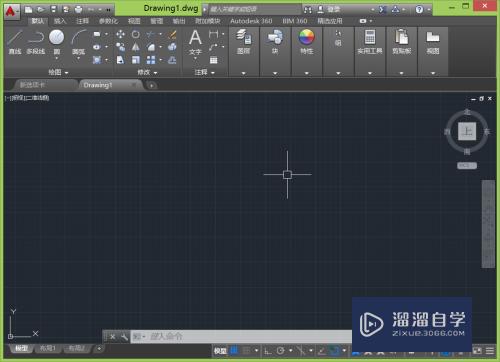
Task: Click the Model (模型) layout tab
Action: pyautogui.click(x=22, y=348)
